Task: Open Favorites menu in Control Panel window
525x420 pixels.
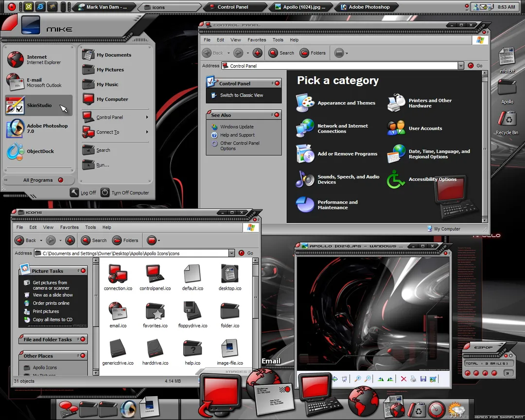Action: (x=257, y=40)
